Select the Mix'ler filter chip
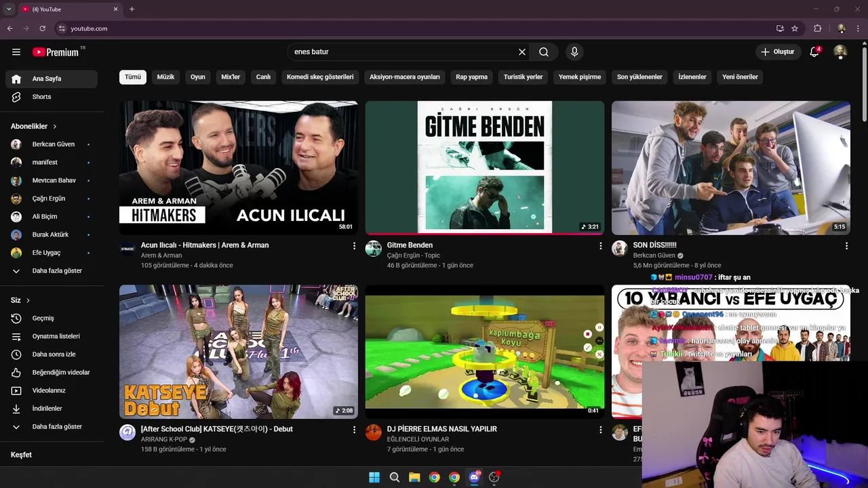The height and width of the screenshot is (488, 868). point(231,77)
